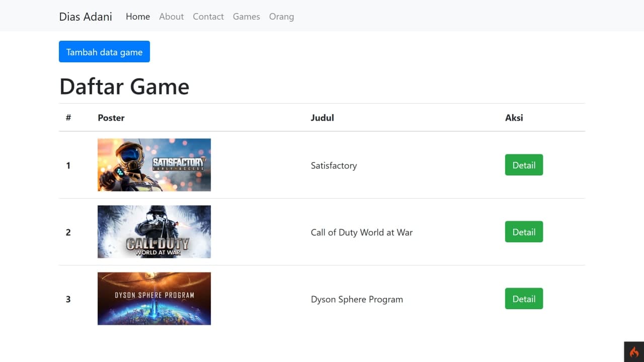Screen dimensions: 644x362
Task: Click the Dias Adani brand link
Action: [86, 17]
